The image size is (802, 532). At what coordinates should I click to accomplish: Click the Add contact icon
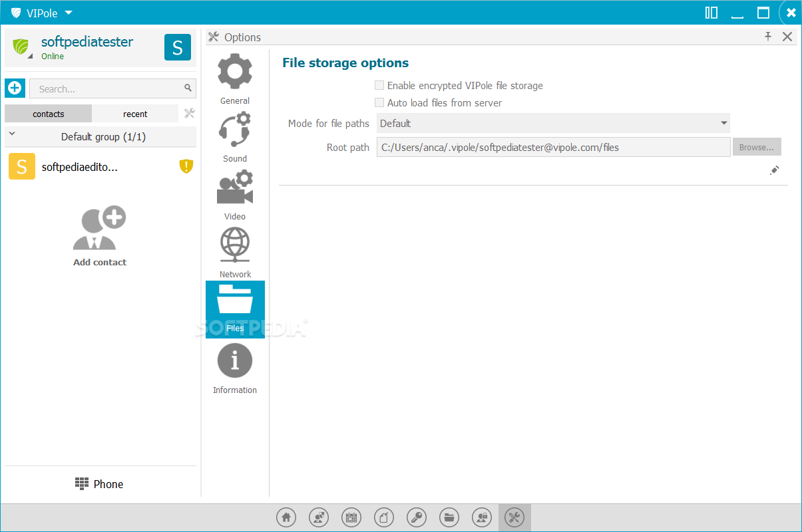[x=100, y=227]
